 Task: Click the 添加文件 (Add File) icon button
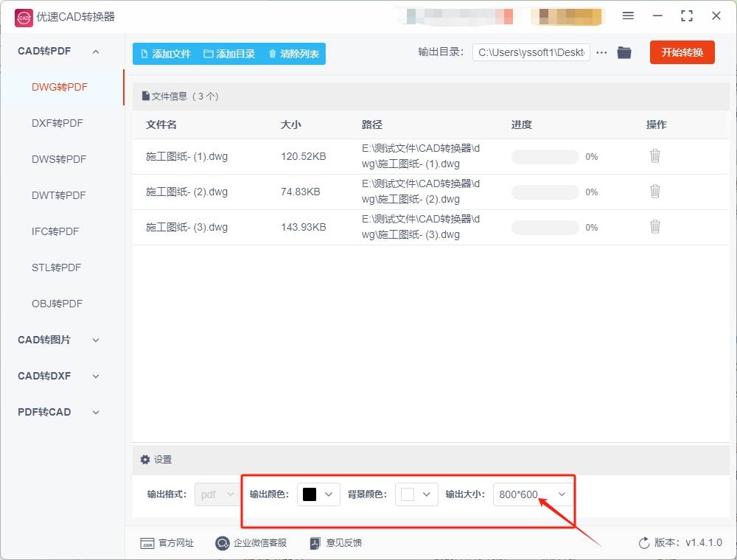point(144,53)
